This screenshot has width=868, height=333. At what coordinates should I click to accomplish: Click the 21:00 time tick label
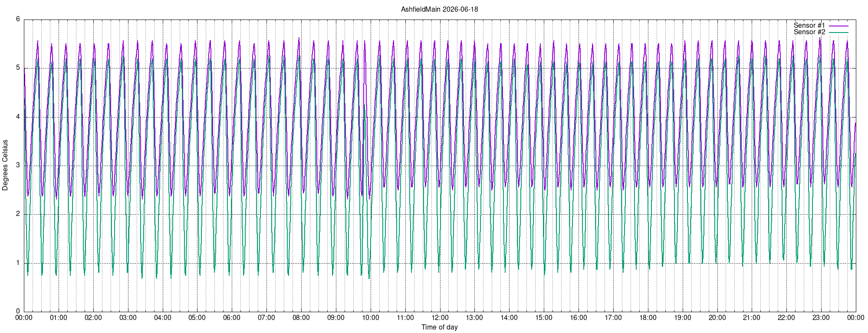tap(752, 318)
